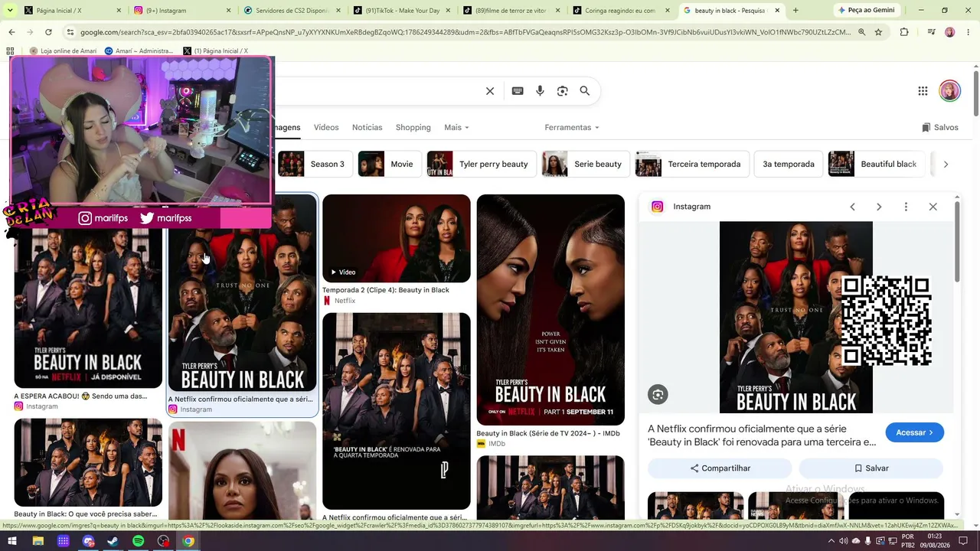Screen dimensions: 980x551
Task: Submit search with the magnifier icon
Action: 585,91
